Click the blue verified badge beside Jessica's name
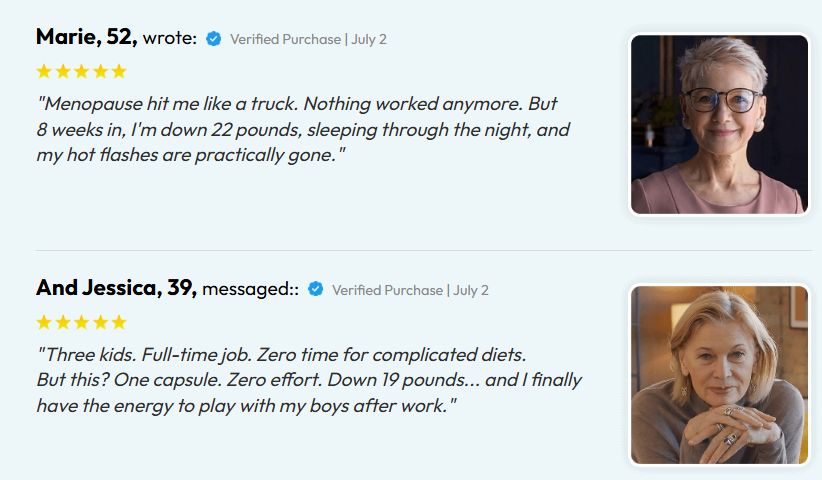 coord(316,289)
